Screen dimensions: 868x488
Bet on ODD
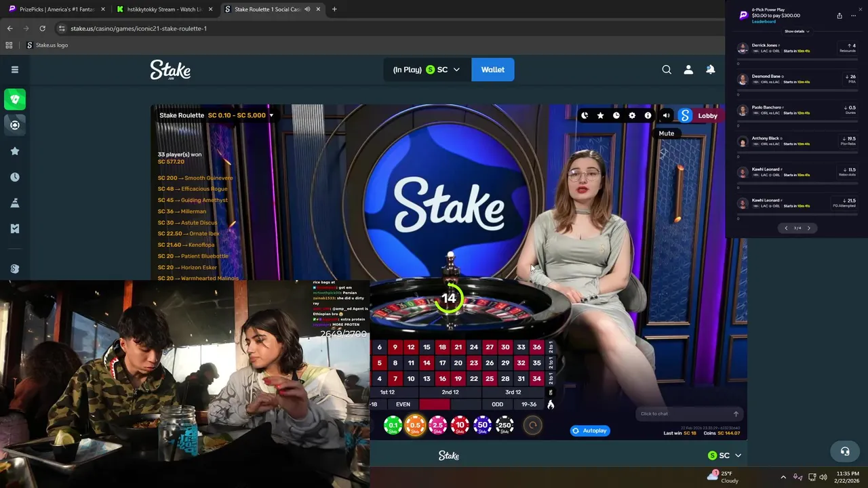pyautogui.click(x=497, y=404)
